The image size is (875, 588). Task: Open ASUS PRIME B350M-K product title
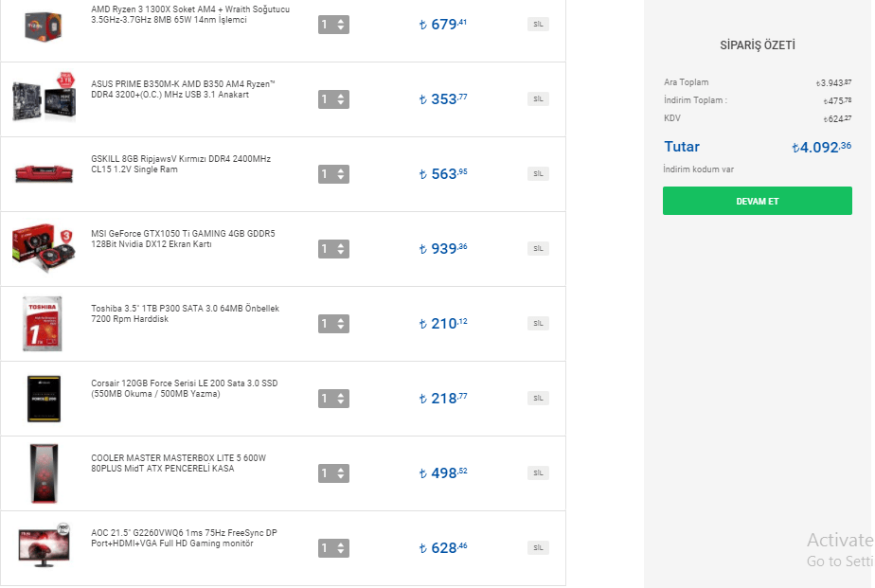click(x=183, y=89)
